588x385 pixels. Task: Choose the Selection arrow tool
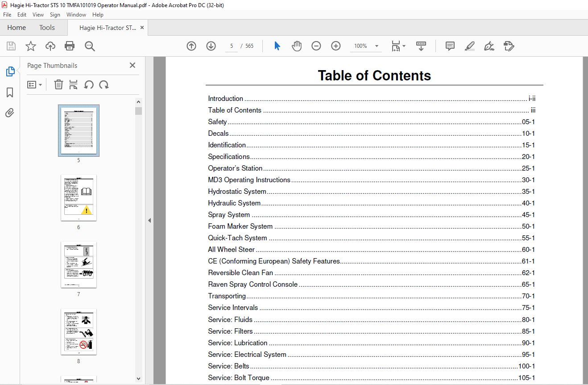click(277, 46)
